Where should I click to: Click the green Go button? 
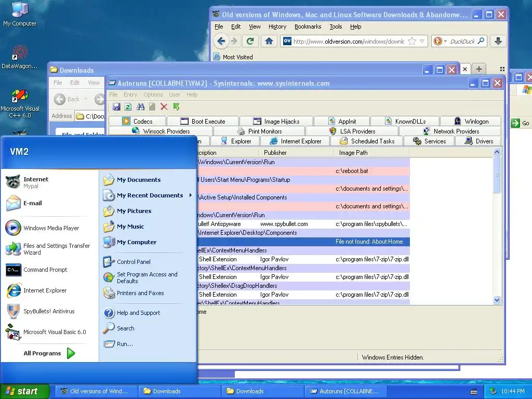521,123
